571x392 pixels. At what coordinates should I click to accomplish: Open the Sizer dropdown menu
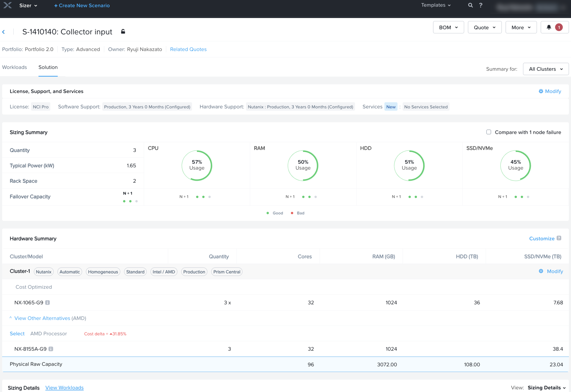coord(28,6)
